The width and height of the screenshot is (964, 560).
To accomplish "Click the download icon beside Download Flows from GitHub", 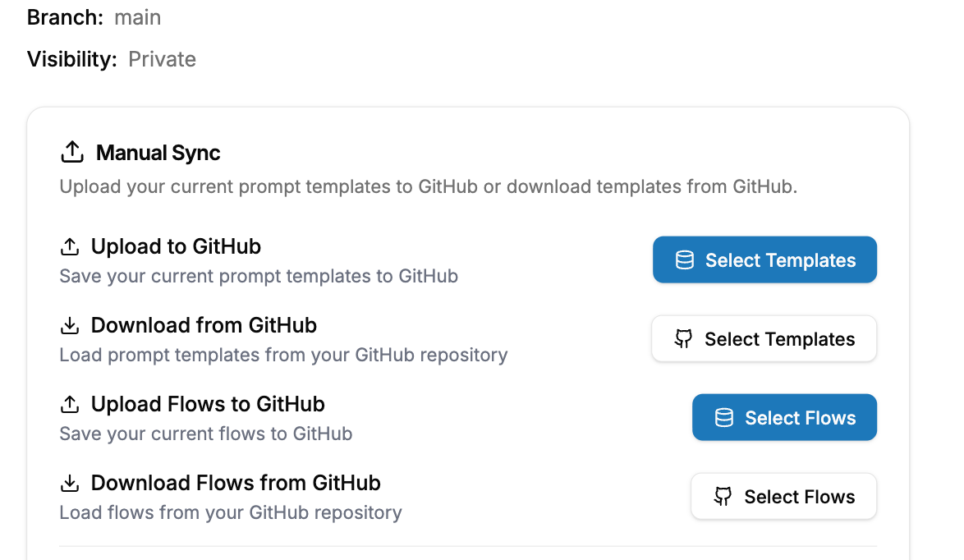I will [71, 483].
